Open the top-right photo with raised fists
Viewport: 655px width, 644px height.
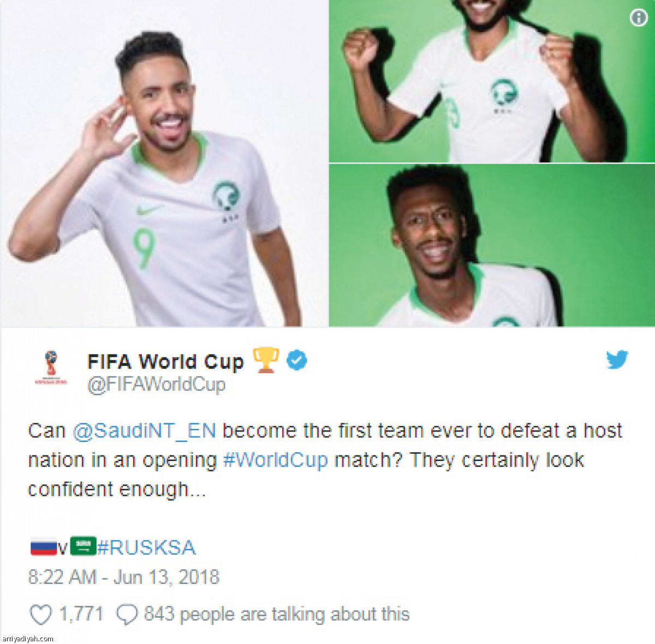(492, 81)
